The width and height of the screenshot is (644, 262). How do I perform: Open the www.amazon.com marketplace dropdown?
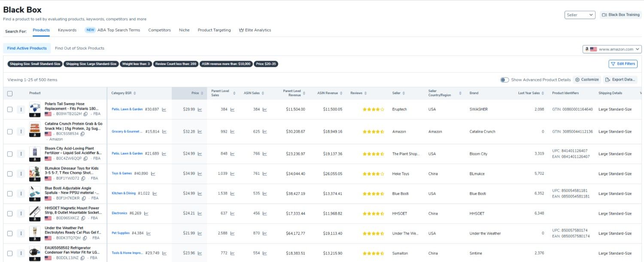612,49
